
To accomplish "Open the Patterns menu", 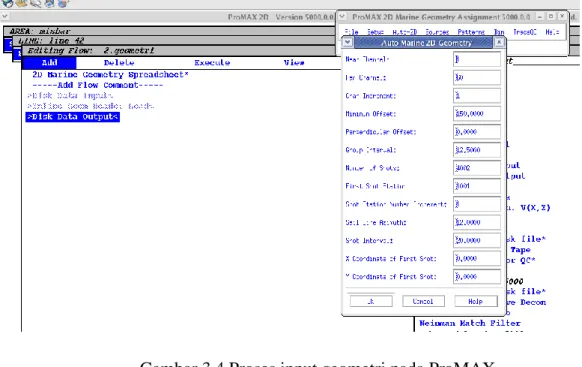I will point(471,32).
